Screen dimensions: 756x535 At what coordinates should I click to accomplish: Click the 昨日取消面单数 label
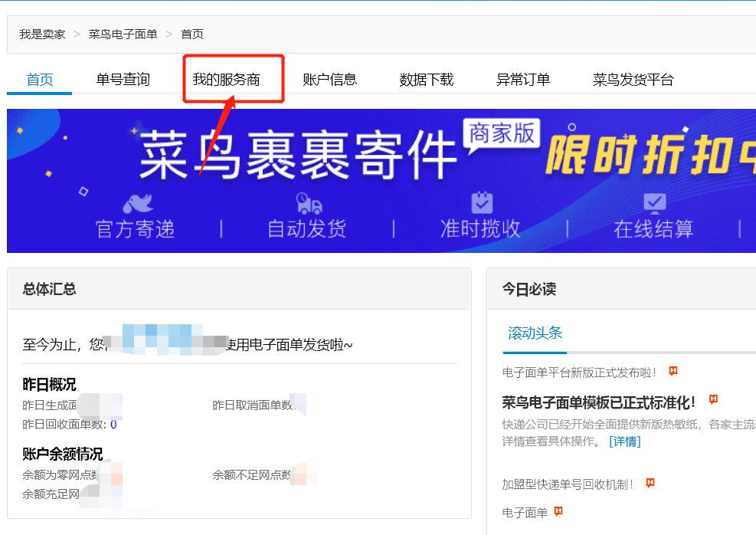[254, 405]
